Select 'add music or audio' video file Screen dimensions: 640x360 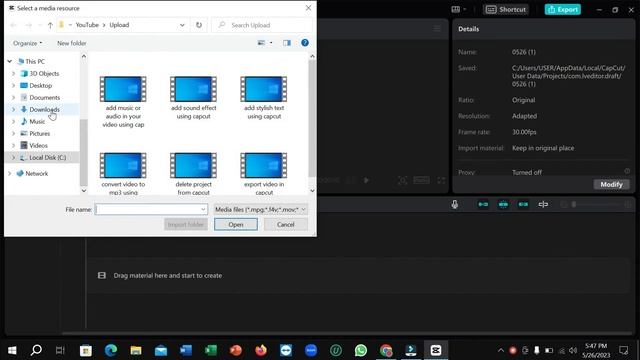click(123, 102)
